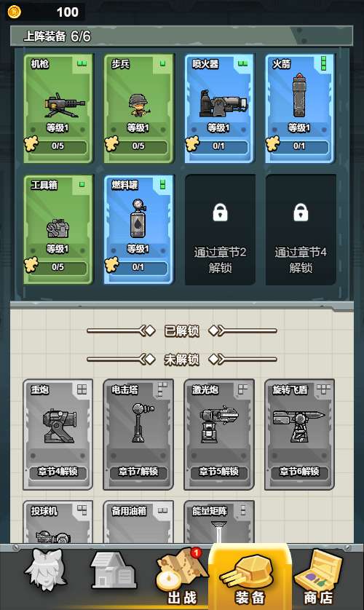Open the 喷火器 flamethrower card
The width and height of the screenshot is (364, 610).
(219, 108)
